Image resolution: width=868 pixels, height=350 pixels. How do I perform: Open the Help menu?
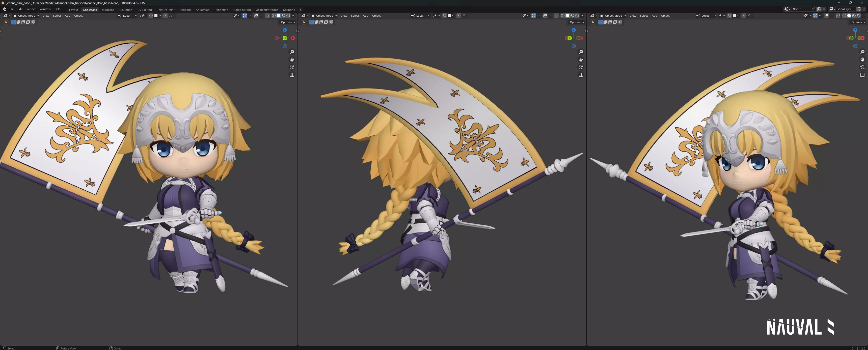coord(57,9)
